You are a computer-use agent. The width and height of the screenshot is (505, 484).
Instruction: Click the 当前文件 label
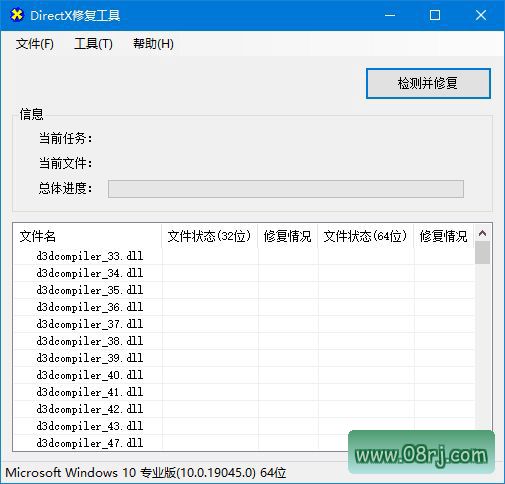65,163
